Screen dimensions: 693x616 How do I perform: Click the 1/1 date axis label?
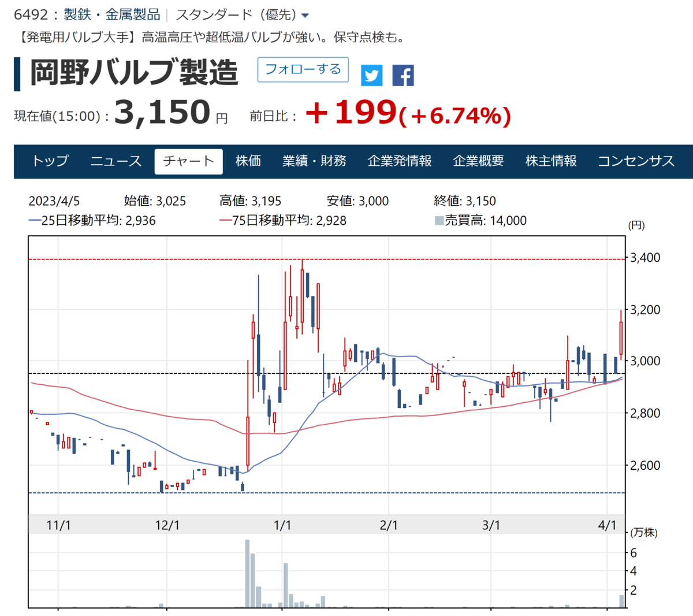click(x=282, y=525)
